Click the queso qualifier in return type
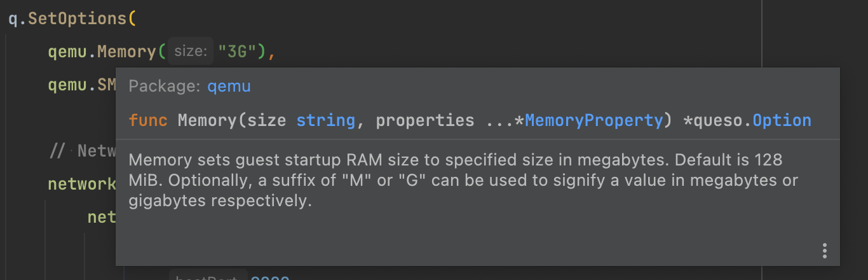This screenshot has height=280, width=868. (x=717, y=120)
